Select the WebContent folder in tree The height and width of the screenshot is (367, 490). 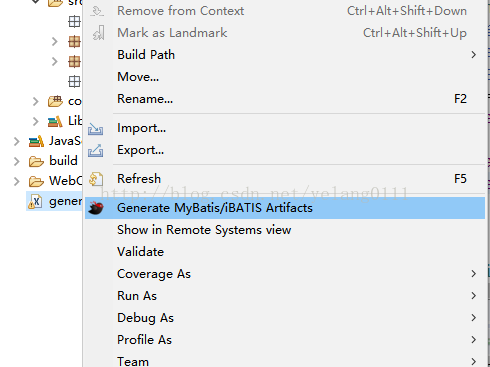point(65,181)
